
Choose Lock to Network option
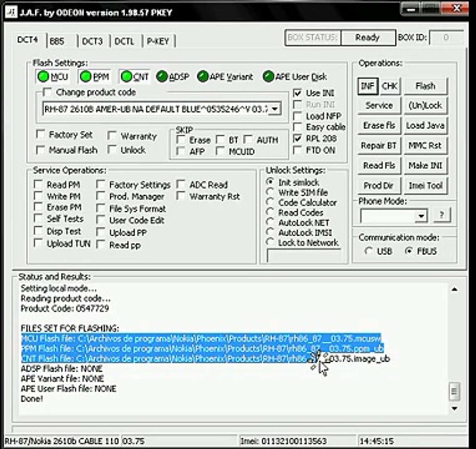[270, 242]
